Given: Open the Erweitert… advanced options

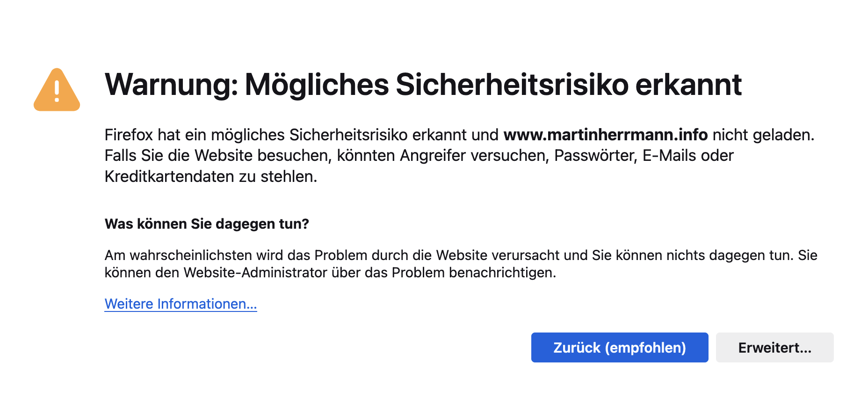Looking at the screenshot, I should 774,347.
